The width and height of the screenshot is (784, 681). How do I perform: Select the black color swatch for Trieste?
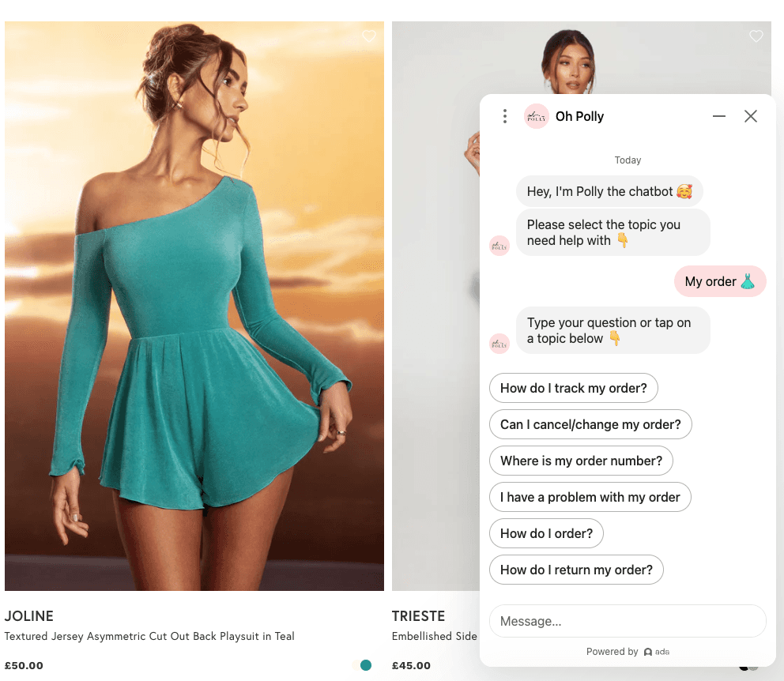pos(744,668)
